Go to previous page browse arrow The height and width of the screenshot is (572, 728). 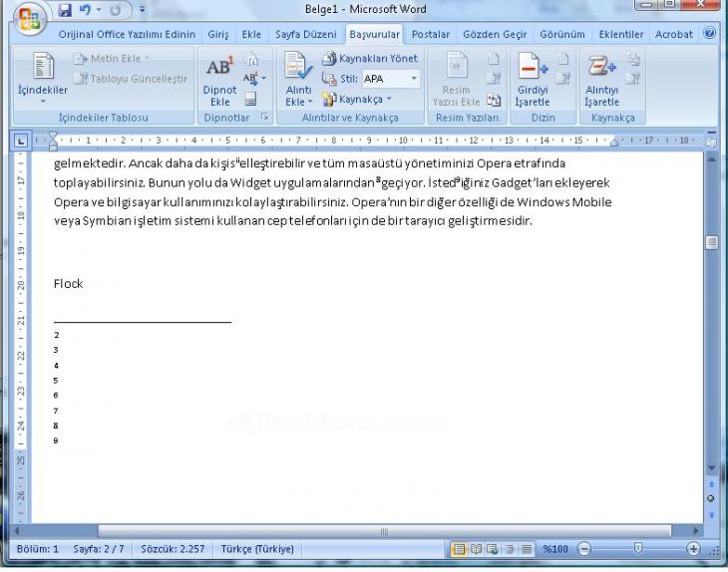point(711,484)
